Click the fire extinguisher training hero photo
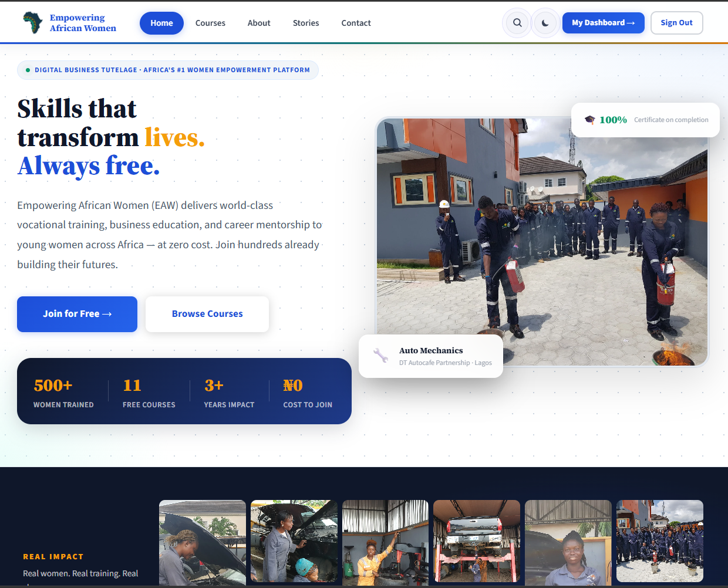 click(540, 241)
